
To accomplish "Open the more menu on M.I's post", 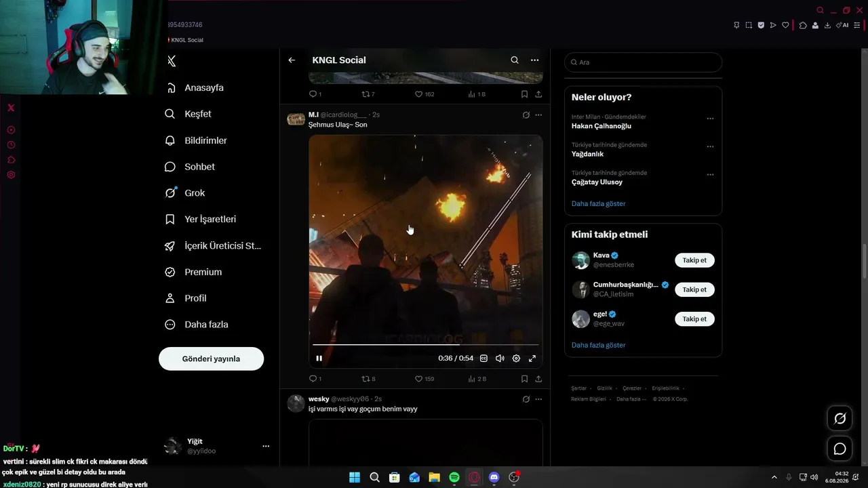I will coord(538,115).
